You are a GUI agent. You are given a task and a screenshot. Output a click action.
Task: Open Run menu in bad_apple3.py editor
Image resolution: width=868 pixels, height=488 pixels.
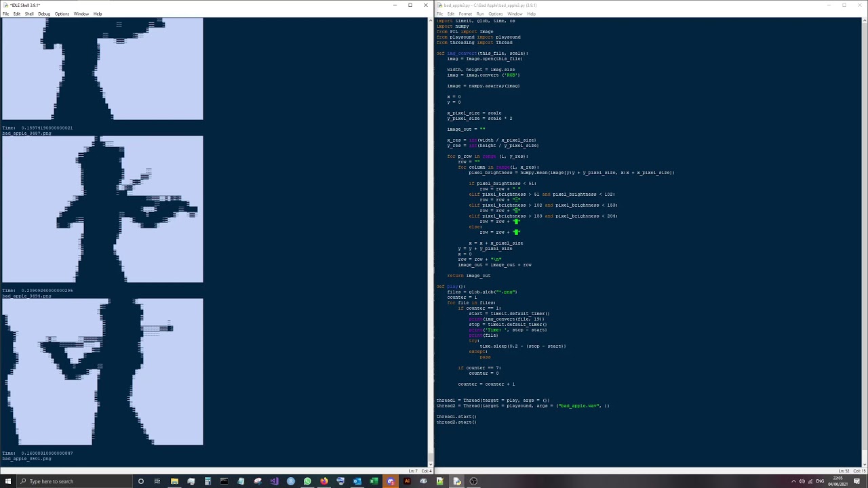coord(480,14)
